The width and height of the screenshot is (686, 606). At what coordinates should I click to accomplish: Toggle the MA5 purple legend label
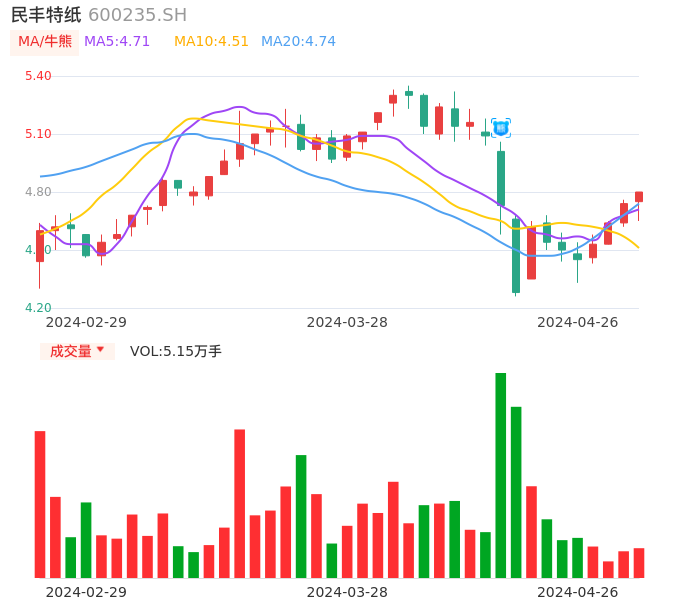pos(117,42)
